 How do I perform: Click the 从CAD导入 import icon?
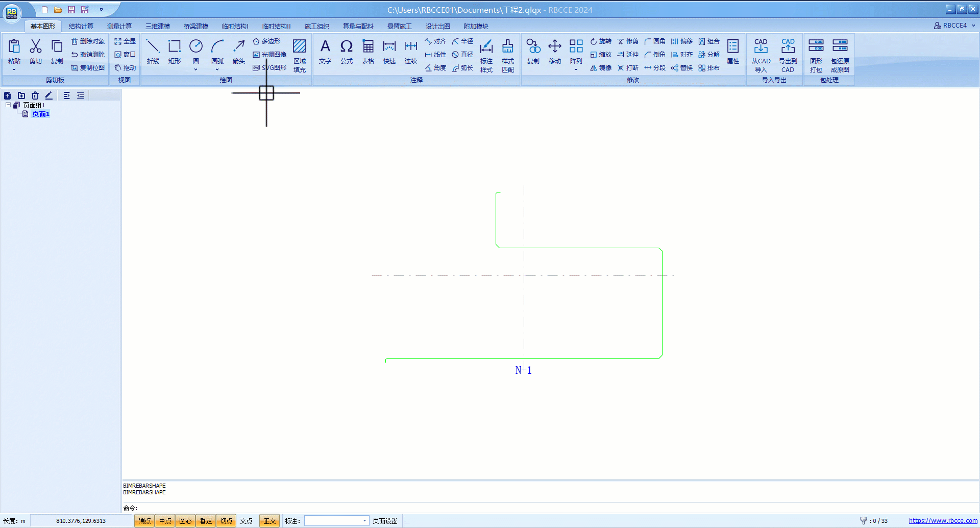point(761,55)
